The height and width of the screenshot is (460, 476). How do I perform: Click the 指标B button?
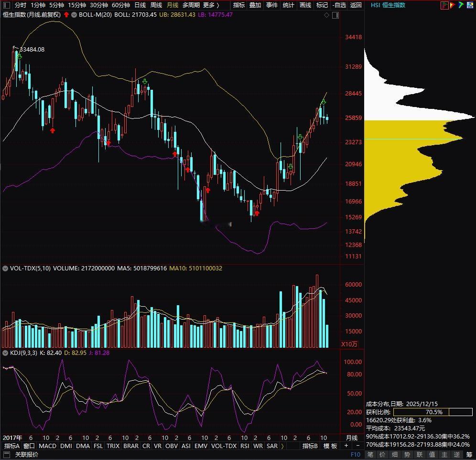point(310,446)
